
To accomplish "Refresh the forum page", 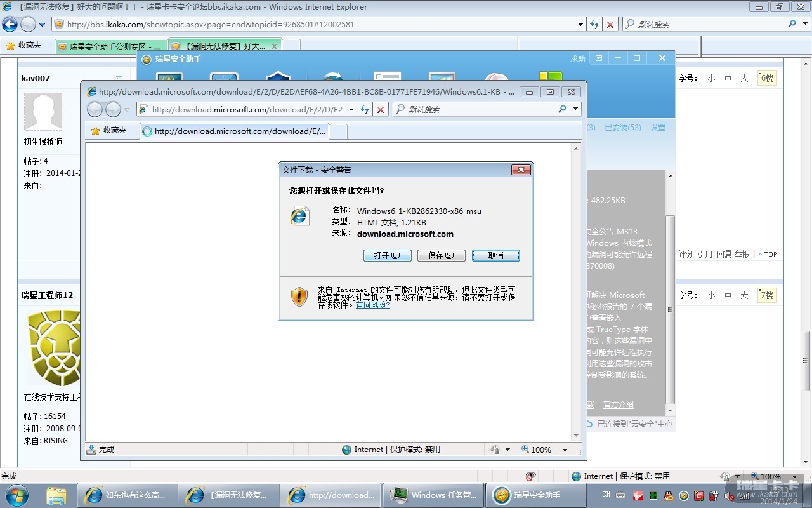I will coord(594,25).
